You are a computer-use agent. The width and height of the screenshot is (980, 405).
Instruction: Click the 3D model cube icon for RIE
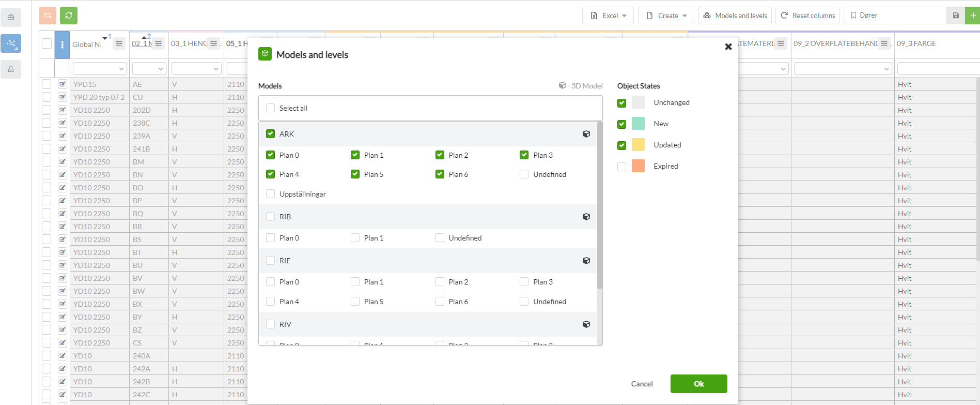click(586, 261)
